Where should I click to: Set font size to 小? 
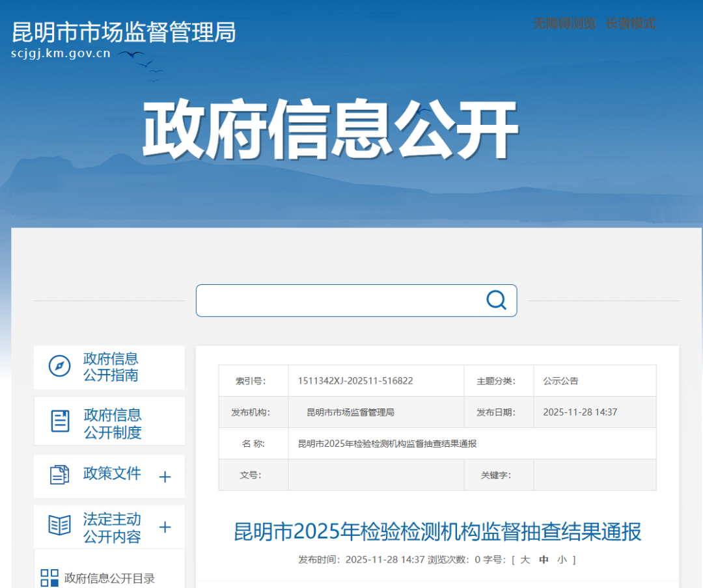pos(562,559)
